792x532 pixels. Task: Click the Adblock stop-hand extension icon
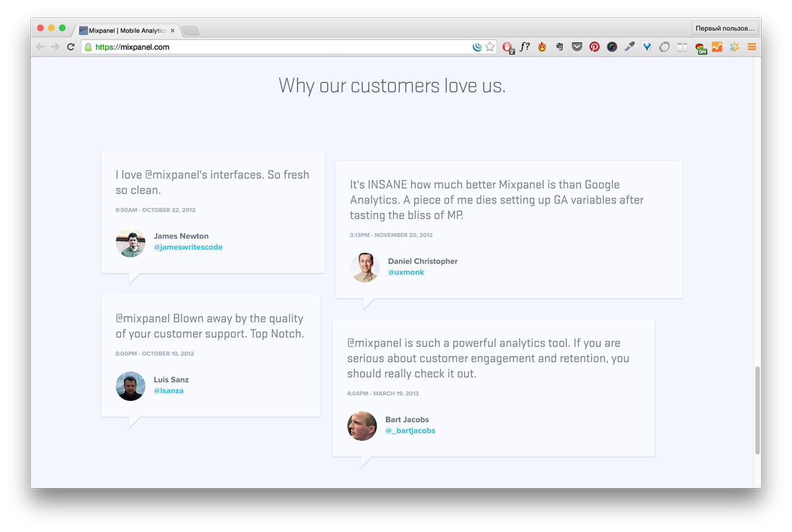507,47
